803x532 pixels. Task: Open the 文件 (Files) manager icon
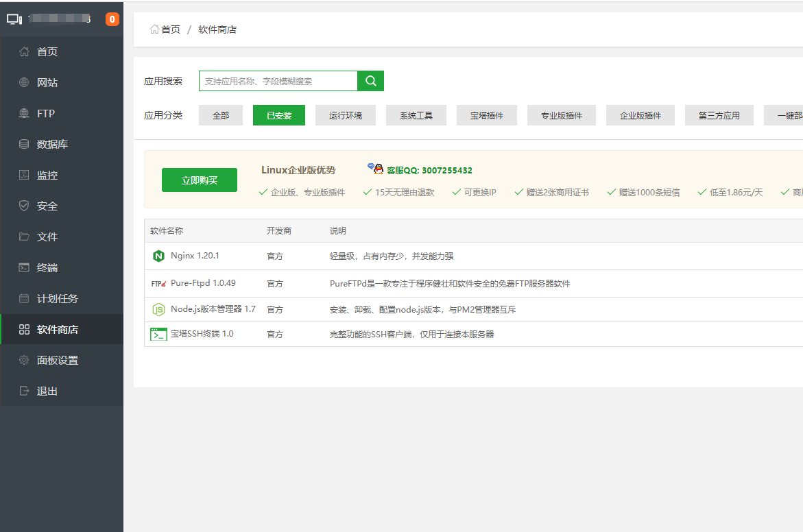[23, 237]
